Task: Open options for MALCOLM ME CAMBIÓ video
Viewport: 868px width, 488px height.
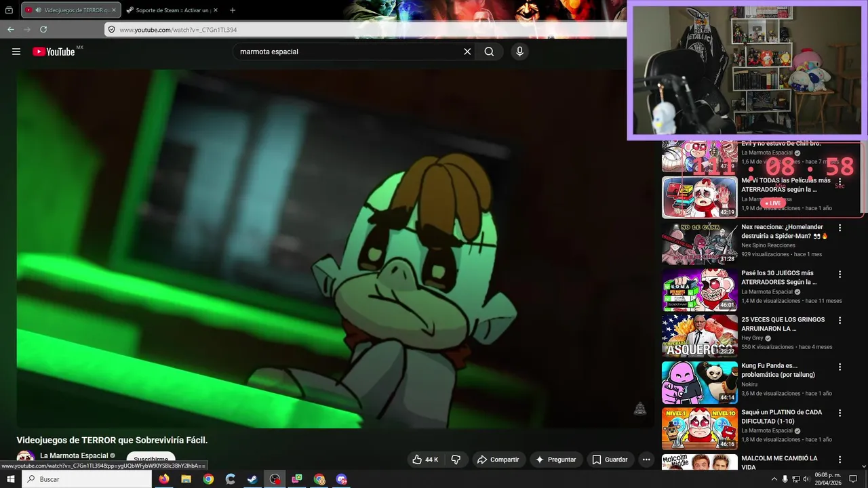Action: tap(840, 459)
